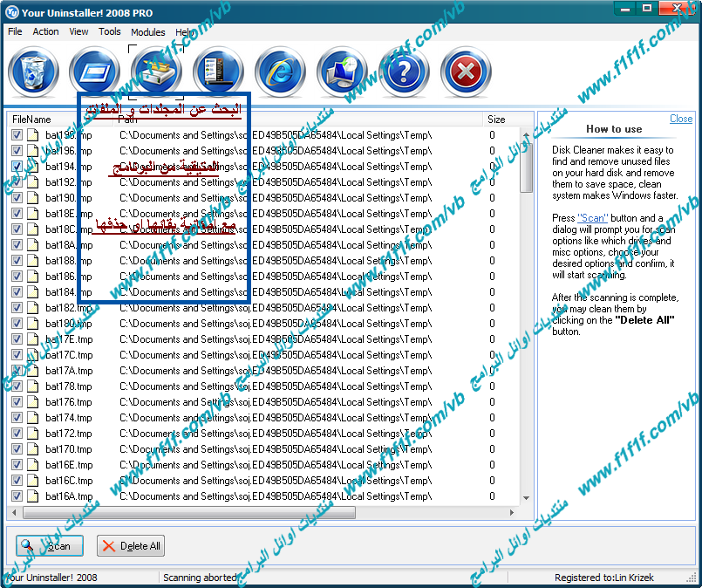Open the Modules menu
The image size is (702, 588).
point(147,32)
